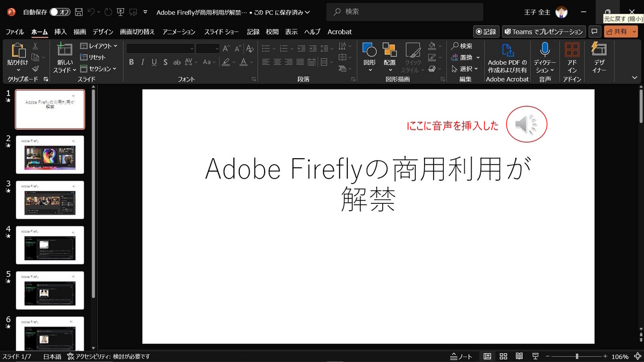Click the zoom slider handle
The image size is (644, 362).
(577, 357)
